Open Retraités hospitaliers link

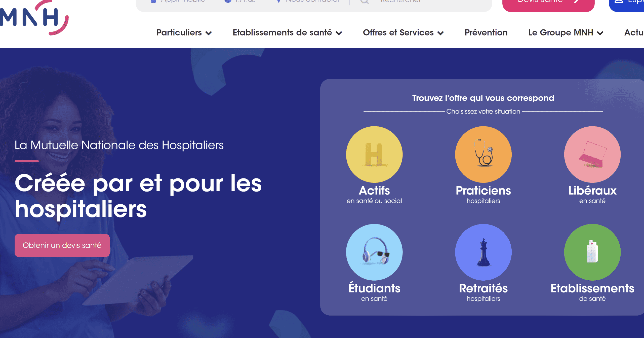pyautogui.click(x=483, y=292)
